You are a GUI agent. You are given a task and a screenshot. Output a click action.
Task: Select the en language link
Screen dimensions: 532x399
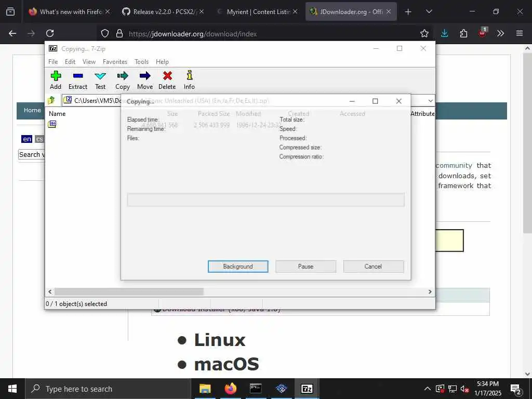coord(27,139)
